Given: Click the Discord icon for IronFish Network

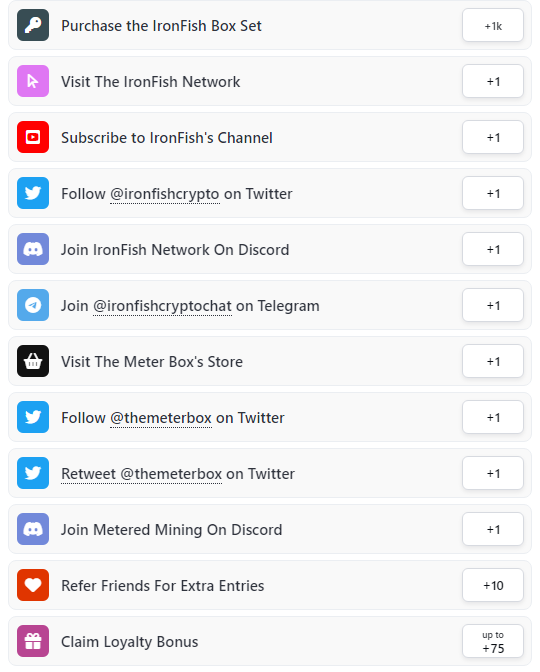Looking at the screenshot, I should pyautogui.click(x=33, y=249).
